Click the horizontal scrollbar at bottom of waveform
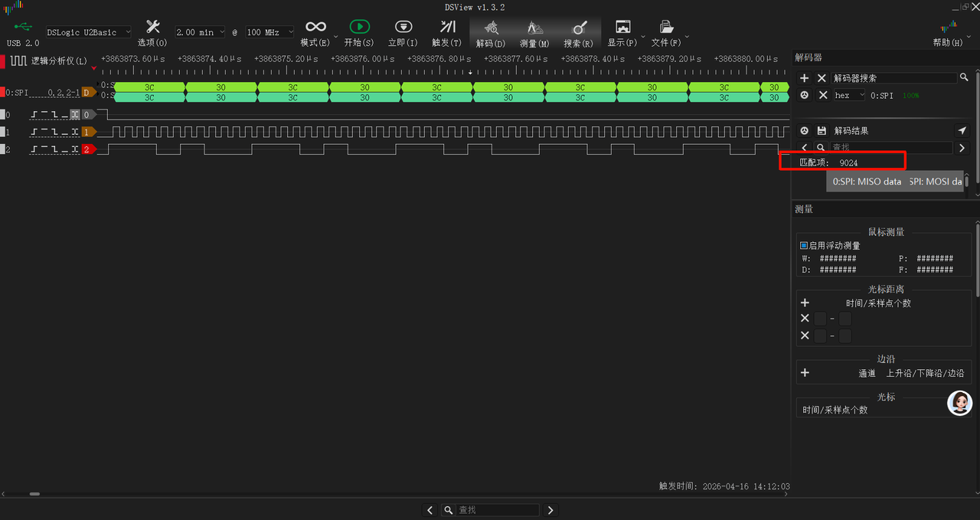The width and height of the screenshot is (980, 520). click(34, 494)
